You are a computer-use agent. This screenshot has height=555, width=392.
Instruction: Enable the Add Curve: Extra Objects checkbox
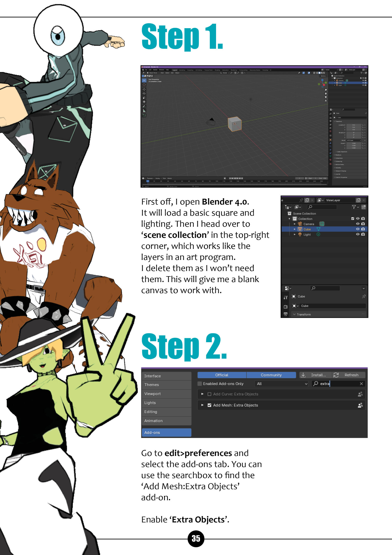pos(209,394)
